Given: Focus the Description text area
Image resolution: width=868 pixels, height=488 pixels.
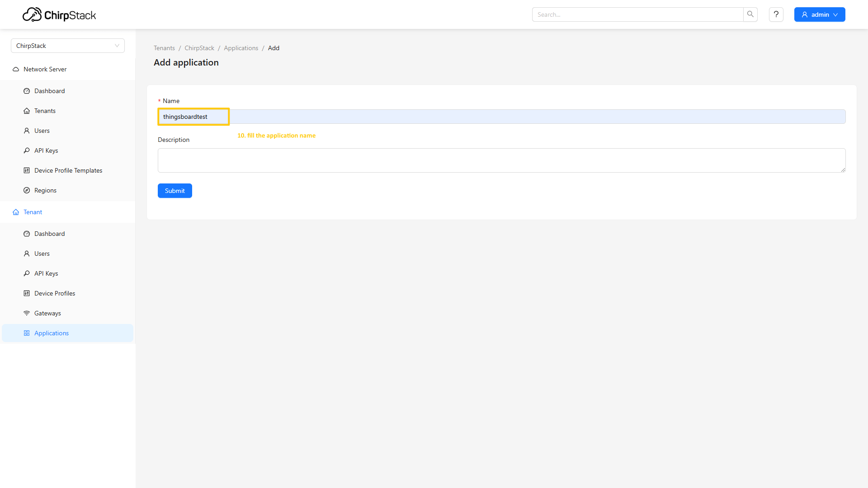Looking at the screenshot, I should click(501, 160).
